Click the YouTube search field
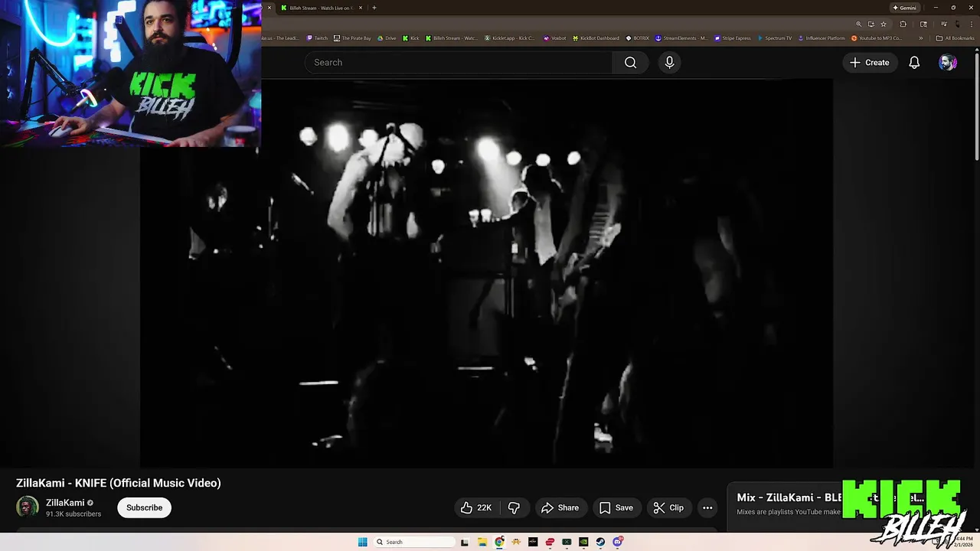 pyautogui.click(x=458, y=63)
